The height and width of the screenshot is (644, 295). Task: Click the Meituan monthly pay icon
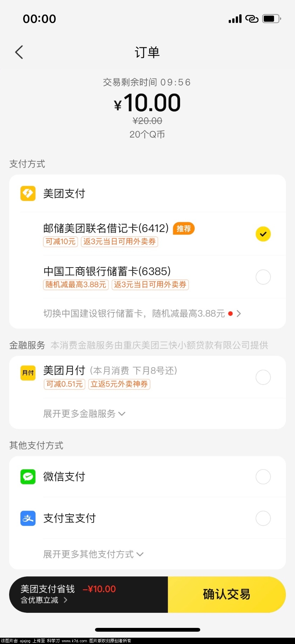coord(28,373)
